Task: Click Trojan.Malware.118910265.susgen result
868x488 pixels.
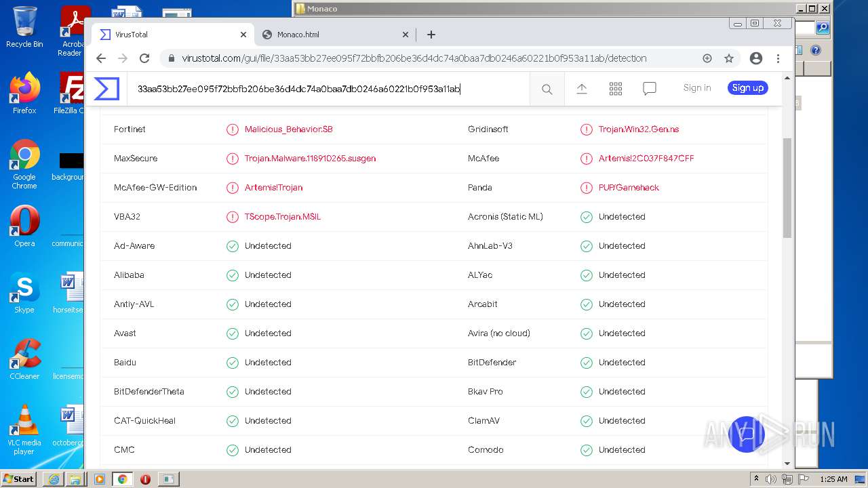Action: (x=310, y=159)
